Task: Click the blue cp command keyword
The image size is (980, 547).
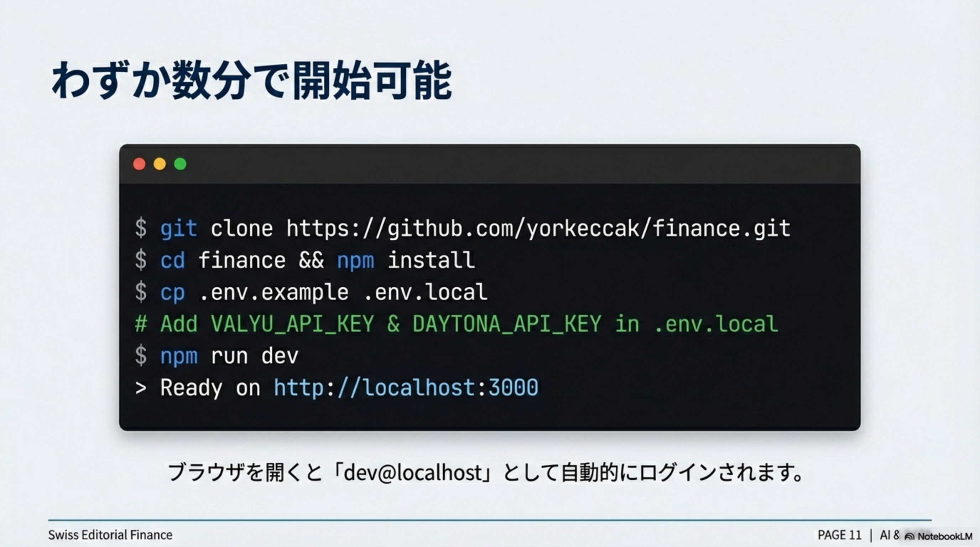Action: 172,292
